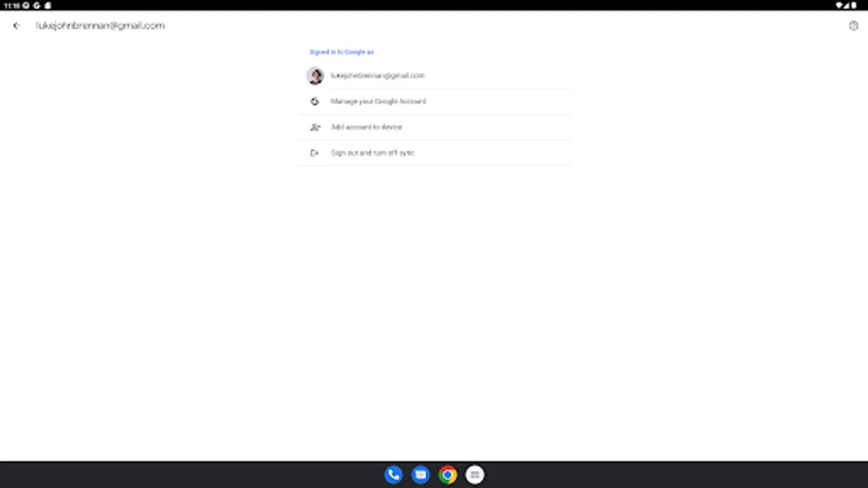
Task: Tap the Google G icon in status bar
Action: tap(37, 5)
